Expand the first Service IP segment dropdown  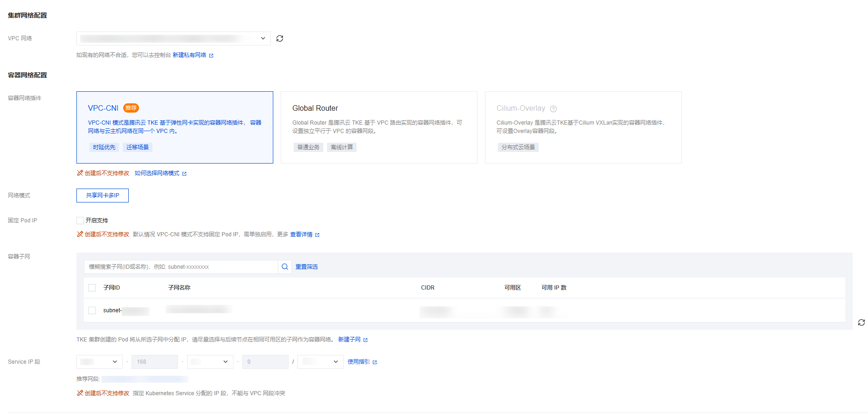[99, 362]
